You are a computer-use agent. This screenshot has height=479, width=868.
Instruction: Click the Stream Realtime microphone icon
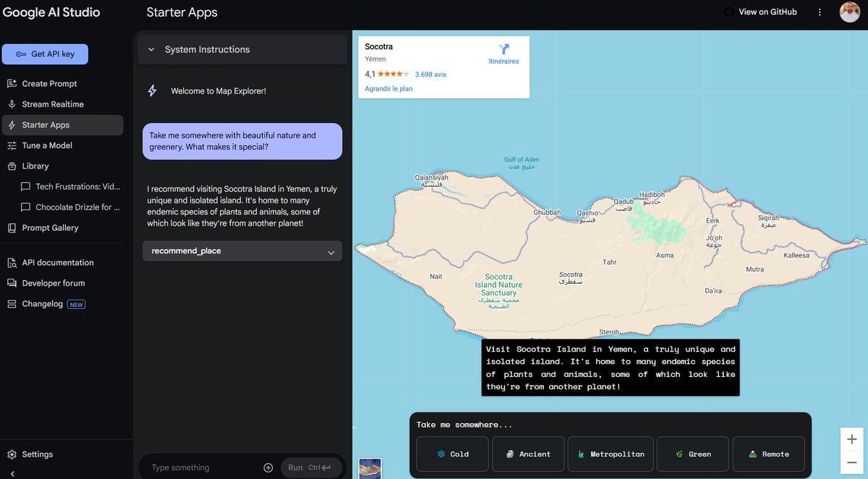tap(12, 104)
